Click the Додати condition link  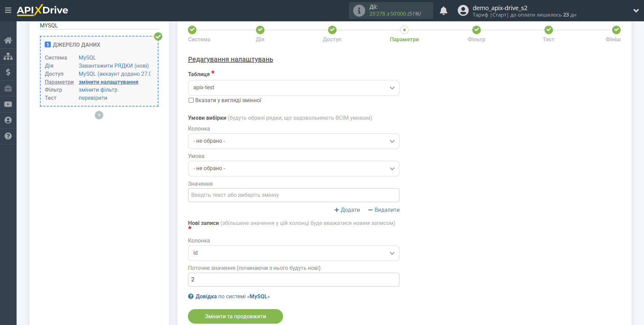pyautogui.click(x=347, y=210)
